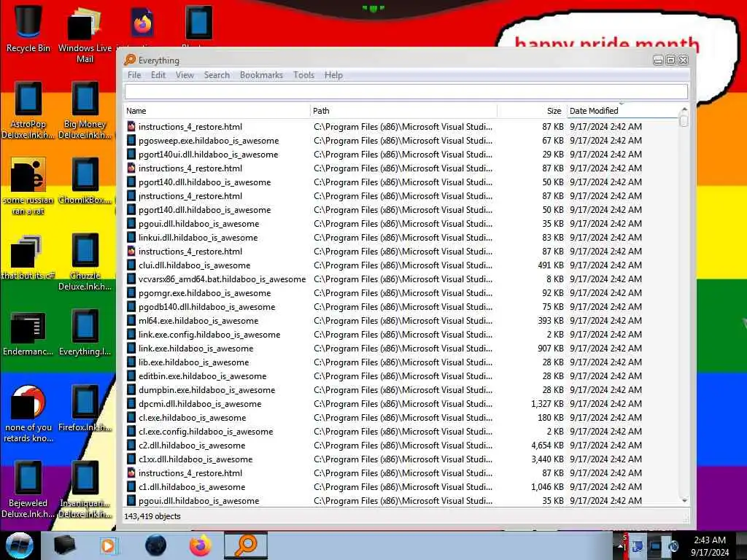Sort results by Size column

[x=532, y=111]
